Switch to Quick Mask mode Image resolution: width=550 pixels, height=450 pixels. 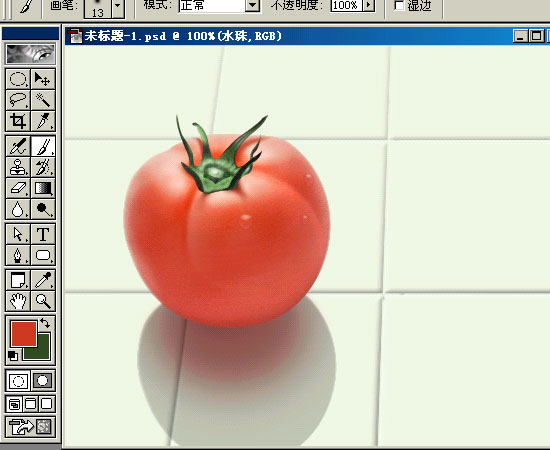43,381
